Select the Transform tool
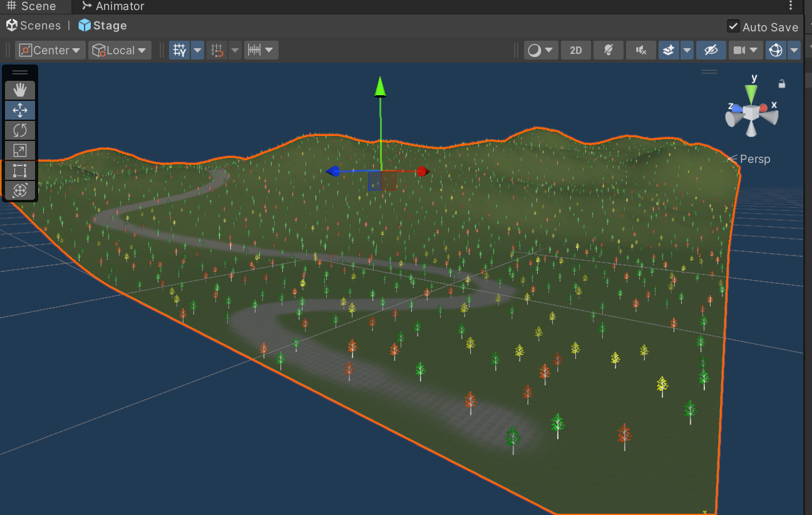812x515 pixels. (x=20, y=190)
